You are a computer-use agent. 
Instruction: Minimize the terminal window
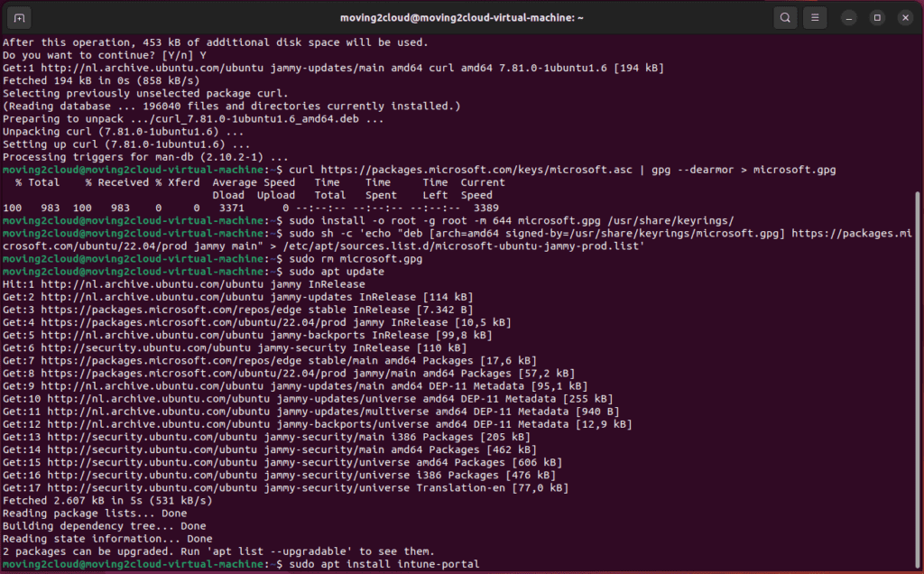pos(849,17)
